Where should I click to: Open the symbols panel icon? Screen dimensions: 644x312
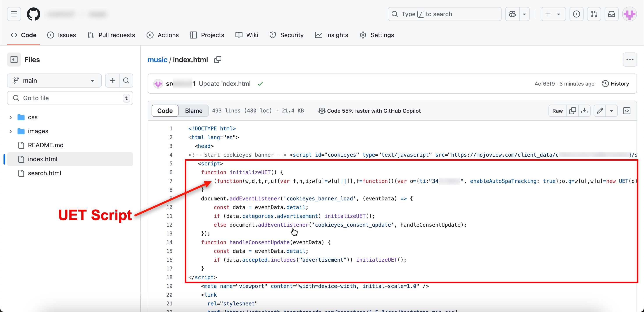627,111
